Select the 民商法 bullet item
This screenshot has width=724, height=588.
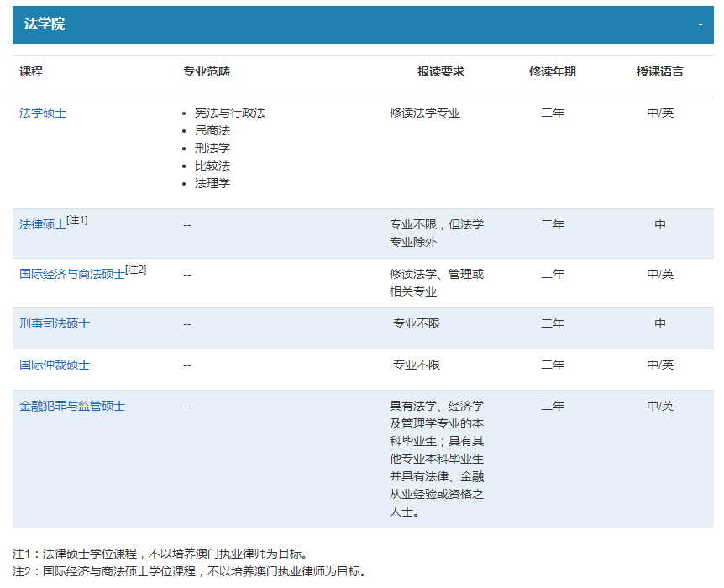tap(212, 130)
